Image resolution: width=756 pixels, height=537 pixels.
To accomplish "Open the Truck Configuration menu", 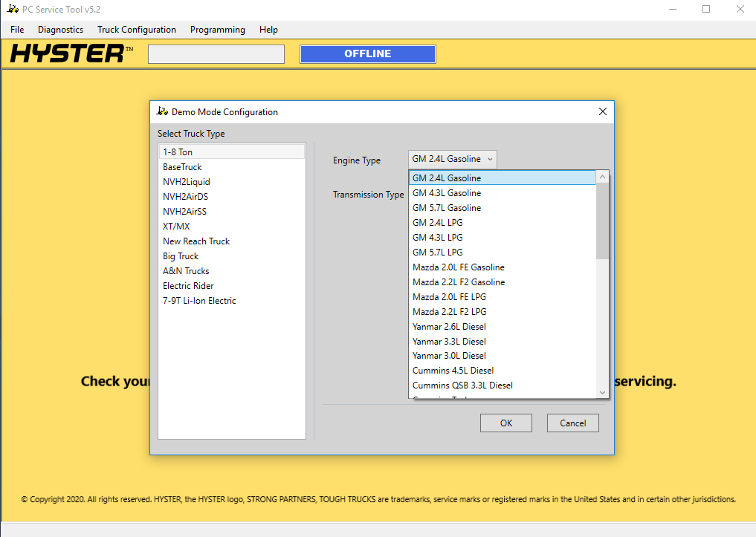I will point(137,30).
